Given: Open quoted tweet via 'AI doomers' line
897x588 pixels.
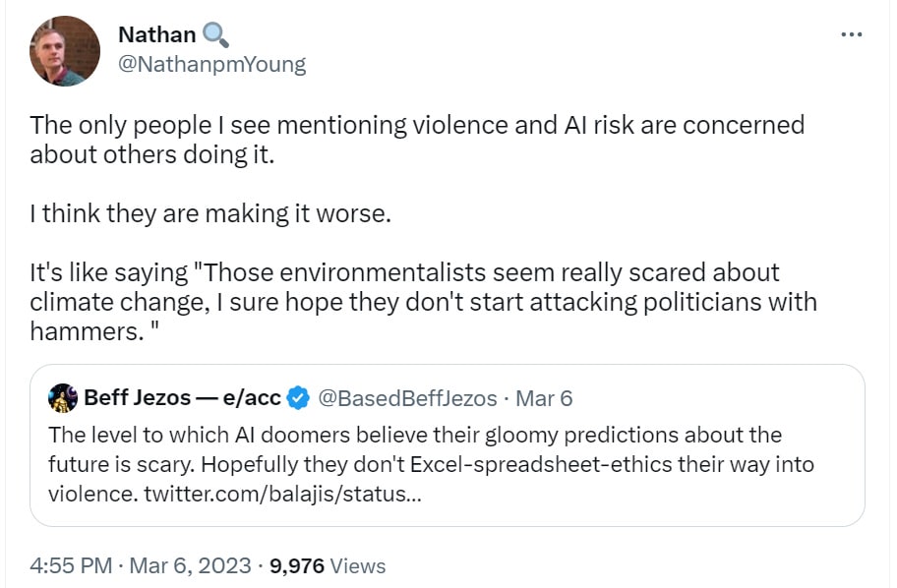Looking at the screenshot, I should point(413,435).
